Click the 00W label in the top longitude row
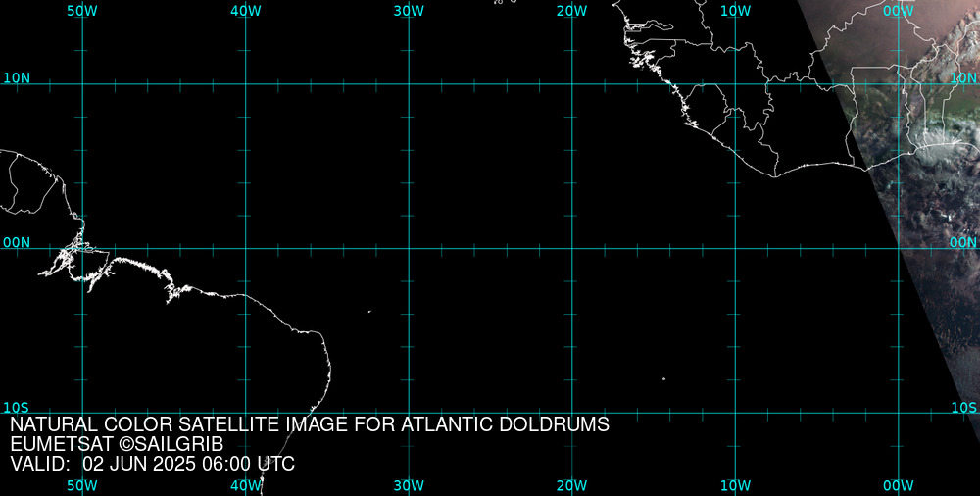 coord(899,11)
